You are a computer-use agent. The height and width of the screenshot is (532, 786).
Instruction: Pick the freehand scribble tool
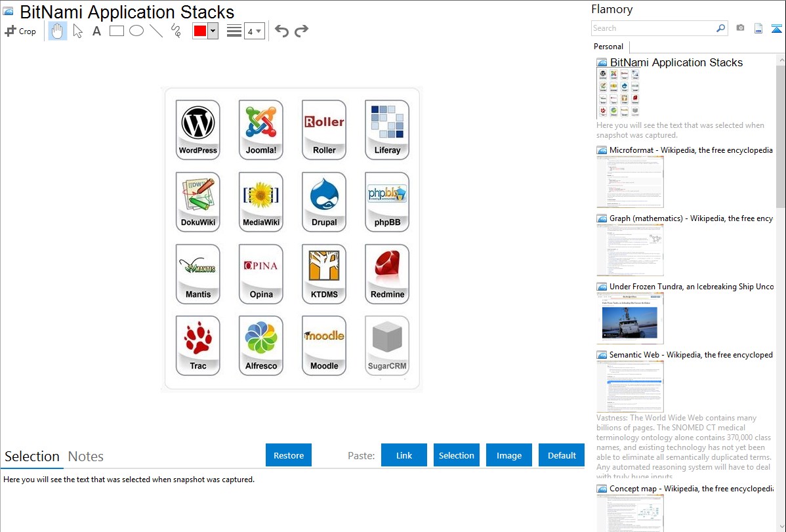point(176,31)
